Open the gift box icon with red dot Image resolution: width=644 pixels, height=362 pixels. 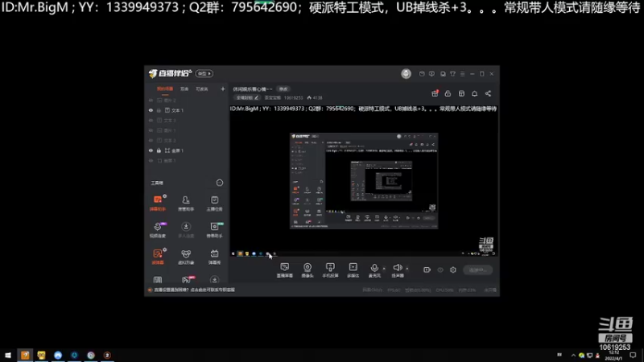[x=435, y=93]
